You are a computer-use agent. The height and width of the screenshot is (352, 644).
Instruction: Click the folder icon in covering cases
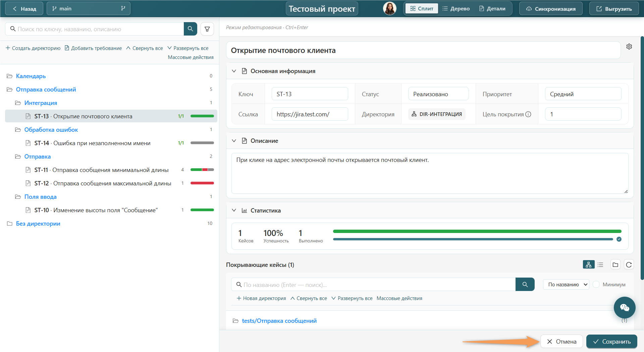[x=615, y=265]
